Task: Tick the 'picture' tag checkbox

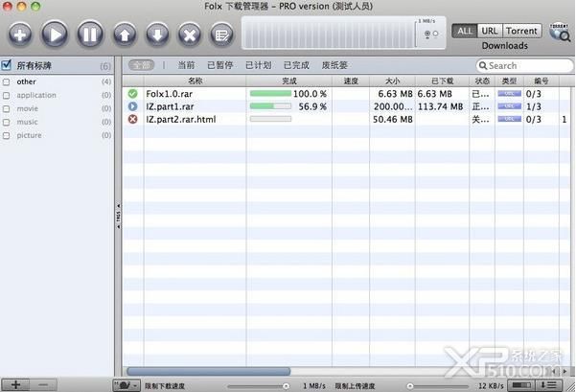Action: coord(7,135)
